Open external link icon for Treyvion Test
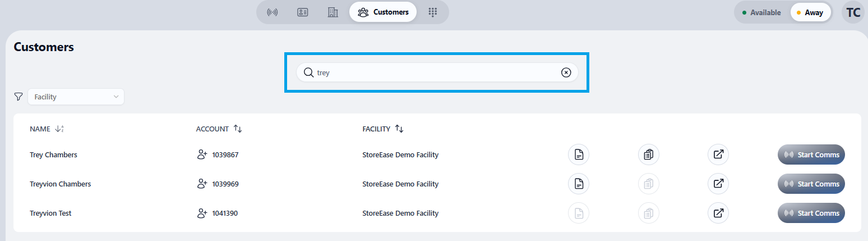 [x=718, y=213]
